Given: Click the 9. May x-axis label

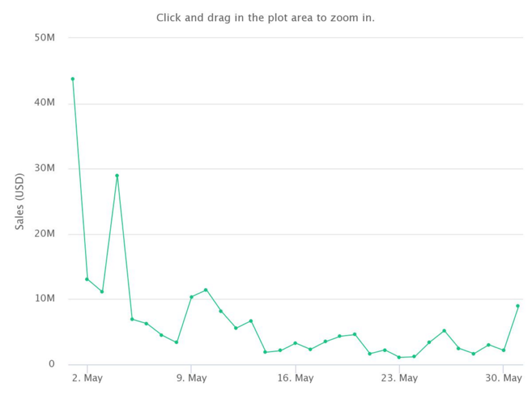Looking at the screenshot, I should pos(192,378).
